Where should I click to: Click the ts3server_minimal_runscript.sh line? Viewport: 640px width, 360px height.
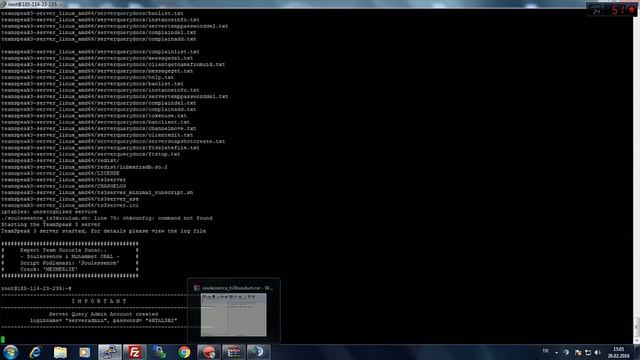pos(97,192)
